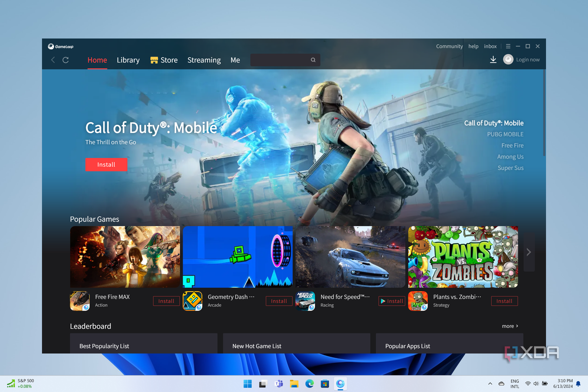Image resolution: width=588 pixels, height=392 pixels.
Task: Open the inbox link
Action: pyautogui.click(x=490, y=46)
